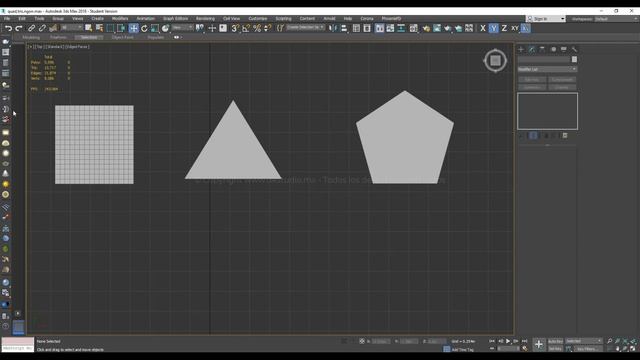Open the Sign In dropdown
The height and width of the screenshot is (360, 640).
click(546, 19)
